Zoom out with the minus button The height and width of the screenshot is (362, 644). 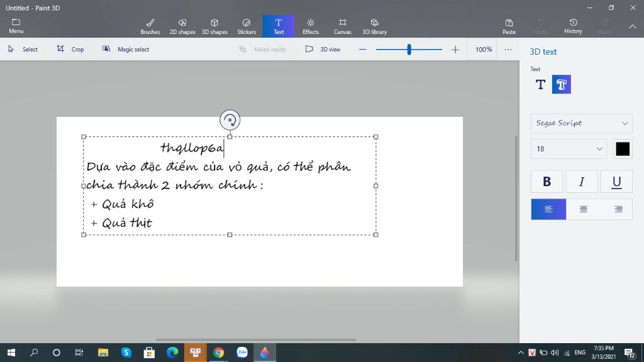(x=362, y=50)
